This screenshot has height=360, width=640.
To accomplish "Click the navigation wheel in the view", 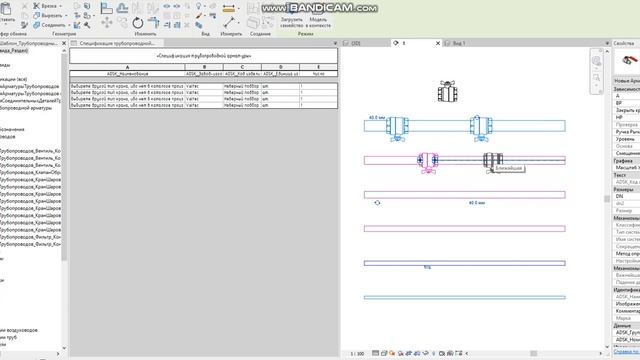I will click(596, 61).
